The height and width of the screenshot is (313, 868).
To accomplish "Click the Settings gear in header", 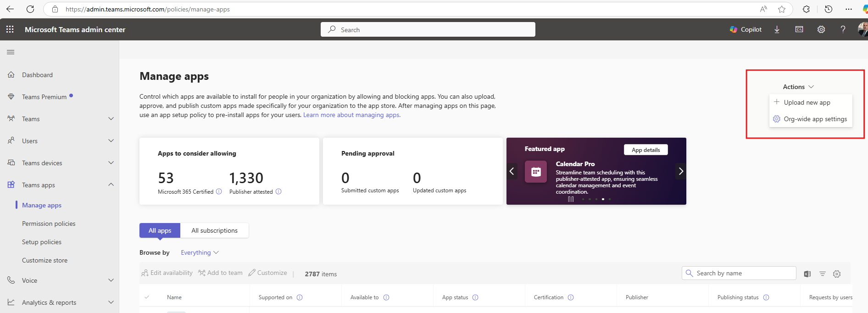I will [821, 29].
